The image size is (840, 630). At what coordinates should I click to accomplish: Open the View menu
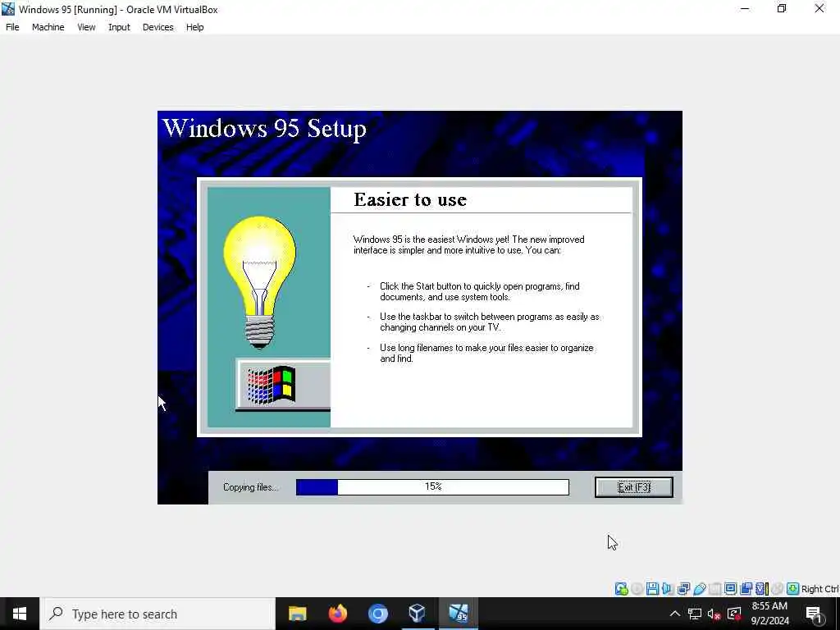click(86, 27)
